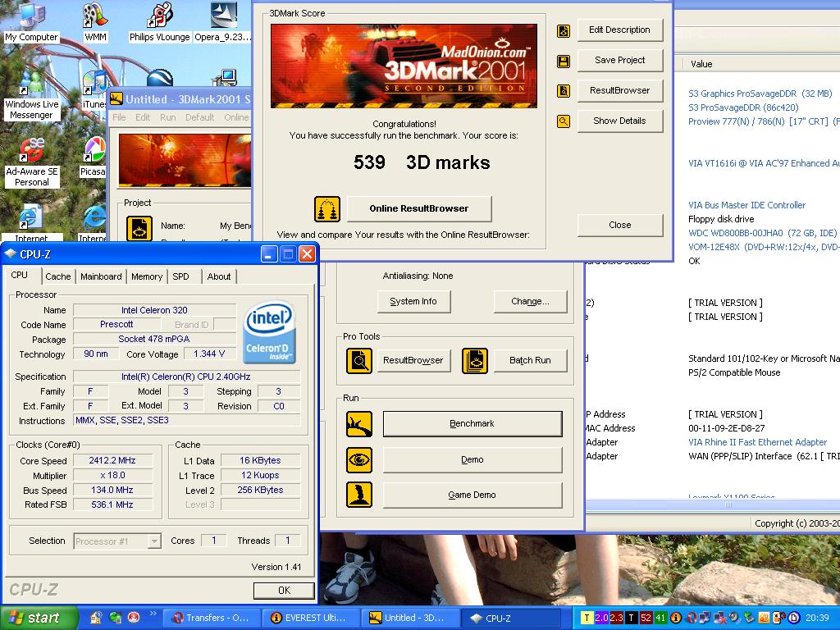Click the Windows Start button
Image resolution: width=840 pixels, height=630 pixels.
coord(39,618)
